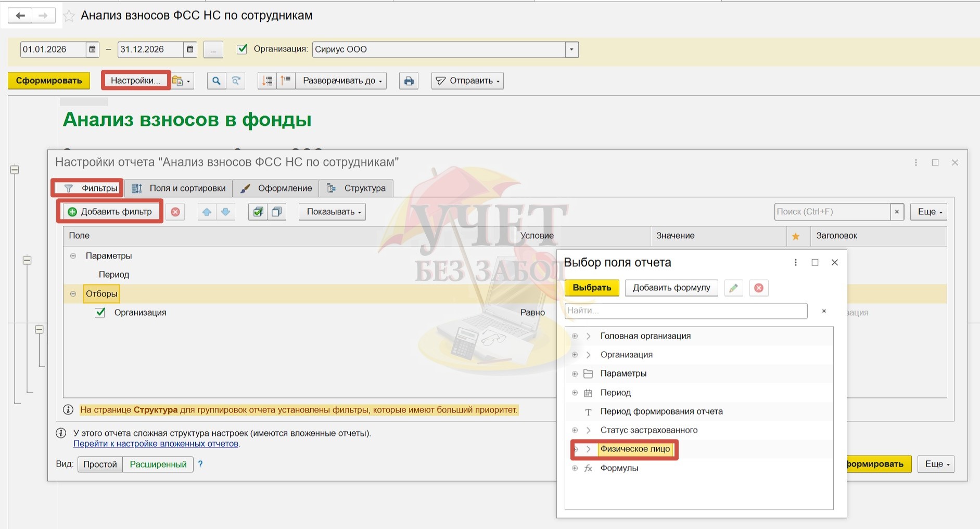Image resolution: width=980 pixels, height=529 pixels.
Task: Click Выбрать button in field selection dialog
Action: [592, 288]
